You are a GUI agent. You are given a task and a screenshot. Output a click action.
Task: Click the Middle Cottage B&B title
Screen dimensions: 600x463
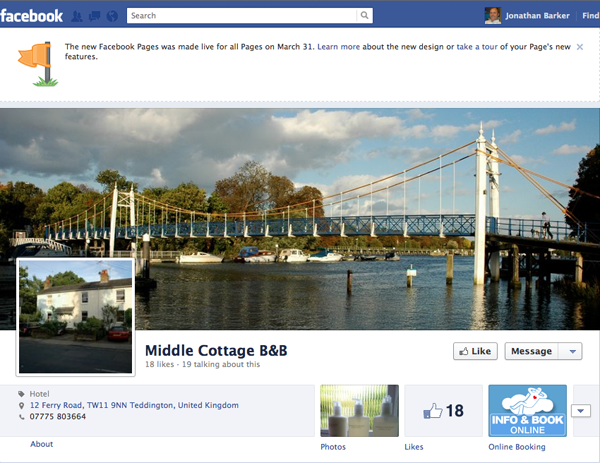pos(216,351)
